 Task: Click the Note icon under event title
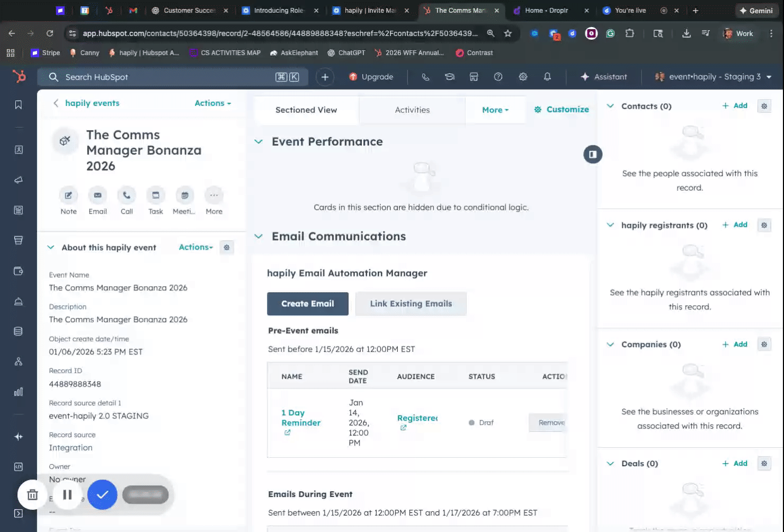[68, 196]
